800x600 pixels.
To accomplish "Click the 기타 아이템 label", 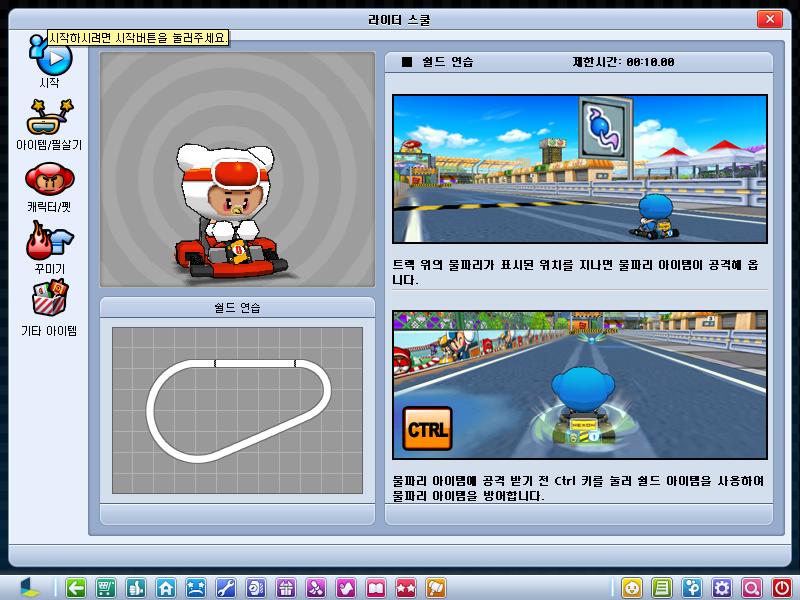I will pyautogui.click(x=49, y=331).
